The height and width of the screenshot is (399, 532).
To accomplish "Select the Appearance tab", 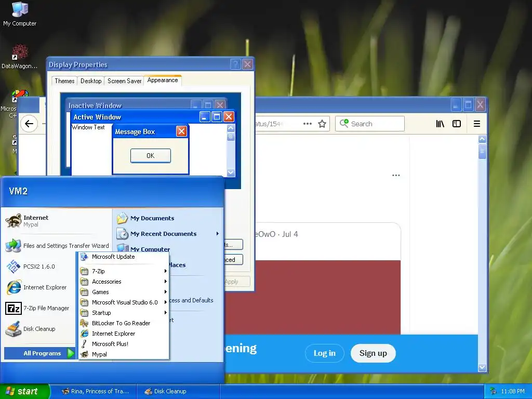I will click(163, 80).
